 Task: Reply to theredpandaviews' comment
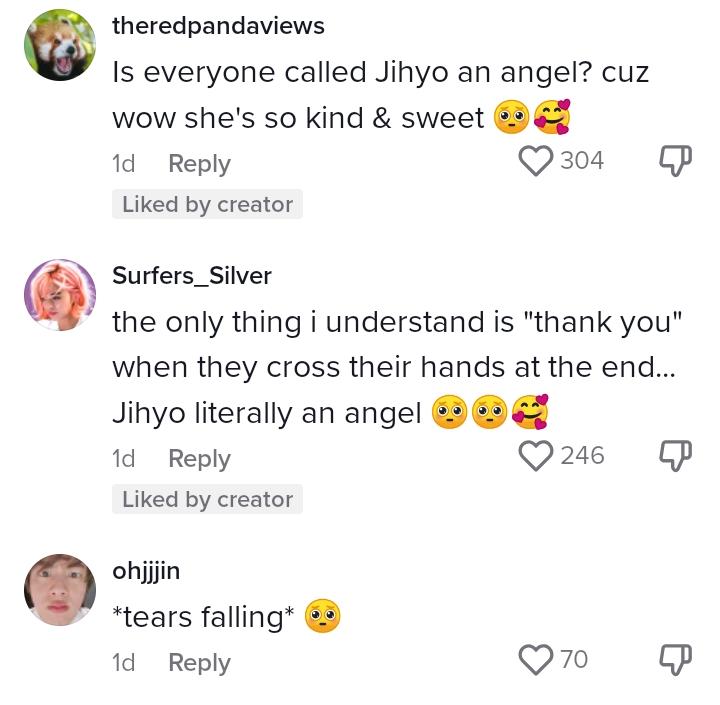coord(199,164)
